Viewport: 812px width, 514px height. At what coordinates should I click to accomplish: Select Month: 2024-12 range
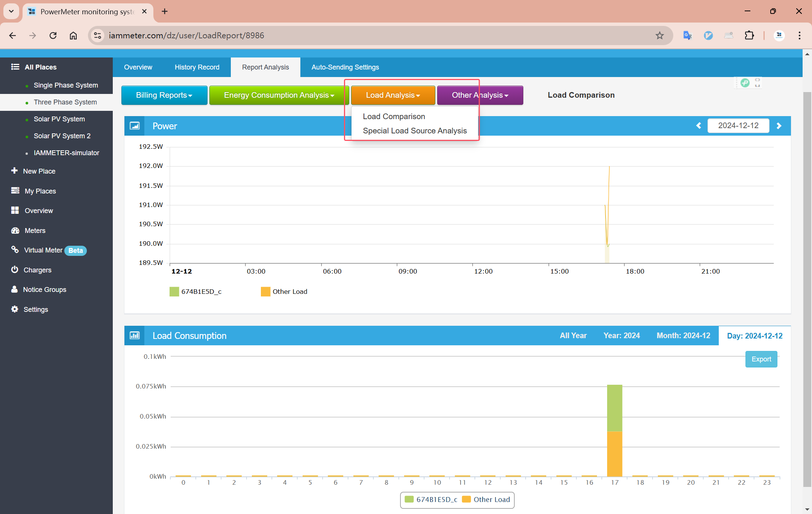[x=683, y=336]
